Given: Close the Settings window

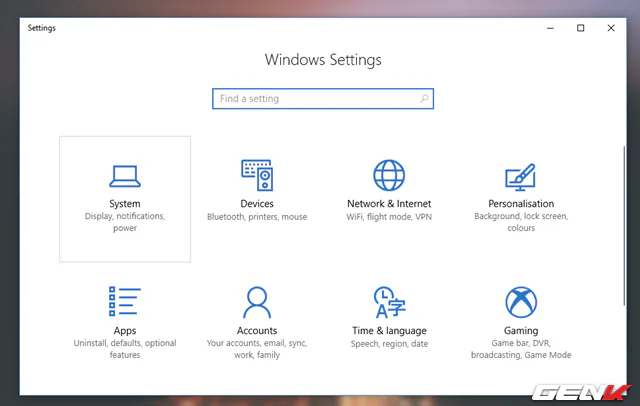Looking at the screenshot, I should point(611,28).
